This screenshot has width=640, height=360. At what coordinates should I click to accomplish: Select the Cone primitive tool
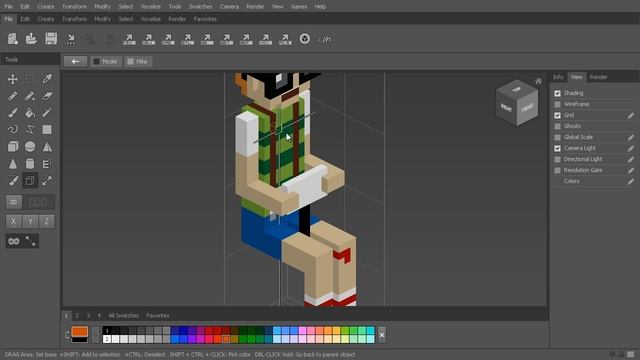pos(13,164)
